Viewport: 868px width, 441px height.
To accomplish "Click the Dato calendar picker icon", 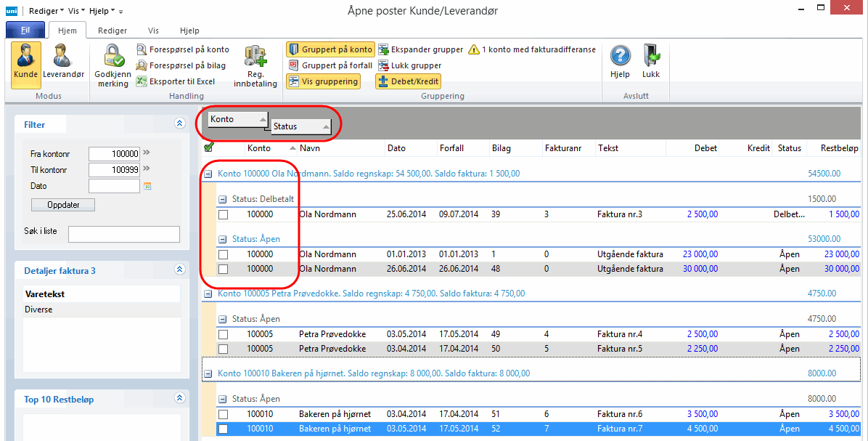I will (147, 187).
